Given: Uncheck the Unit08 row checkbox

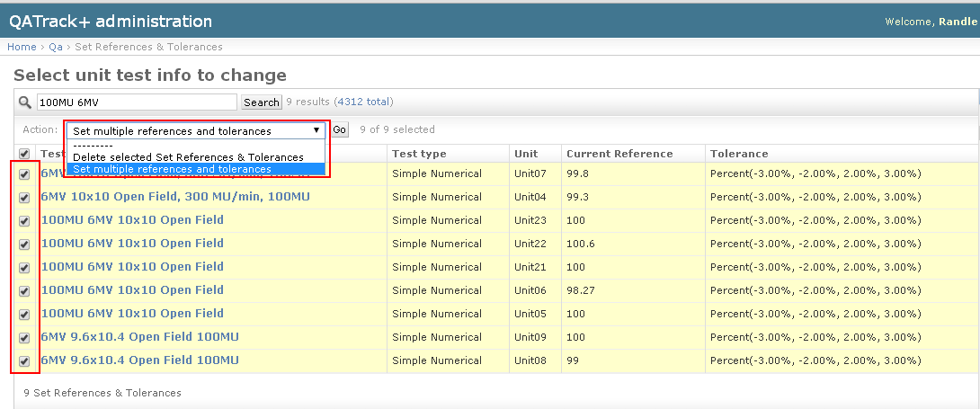Looking at the screenshot, I should (x=24, y=361).
